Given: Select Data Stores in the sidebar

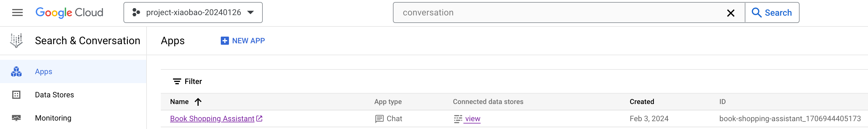Looking at the screenshot, I should coord(54,95).
